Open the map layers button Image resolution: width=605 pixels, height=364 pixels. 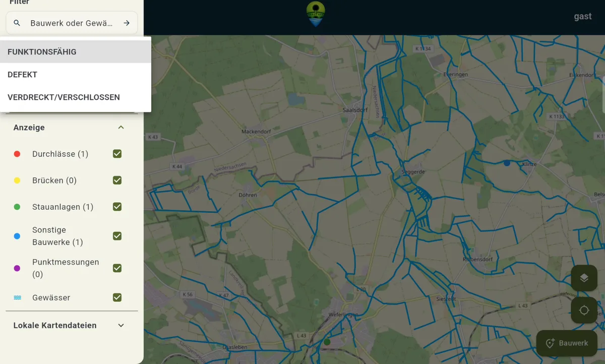pyautogui.click(x=584, y=278)
